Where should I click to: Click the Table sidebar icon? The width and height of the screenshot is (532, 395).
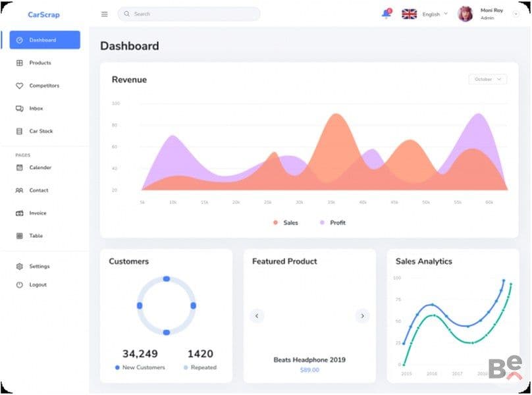[20, 236]
